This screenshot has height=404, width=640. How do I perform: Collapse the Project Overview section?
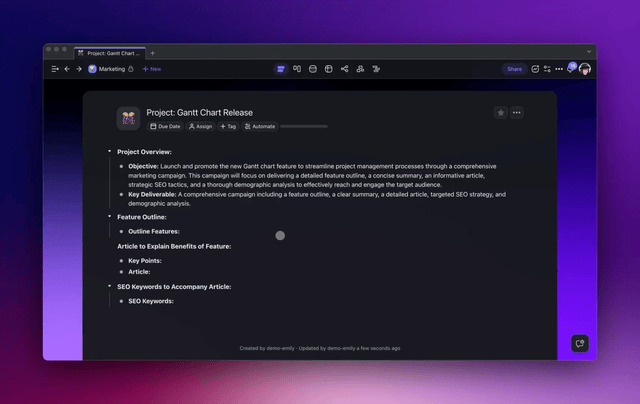(x=110, y=151)
